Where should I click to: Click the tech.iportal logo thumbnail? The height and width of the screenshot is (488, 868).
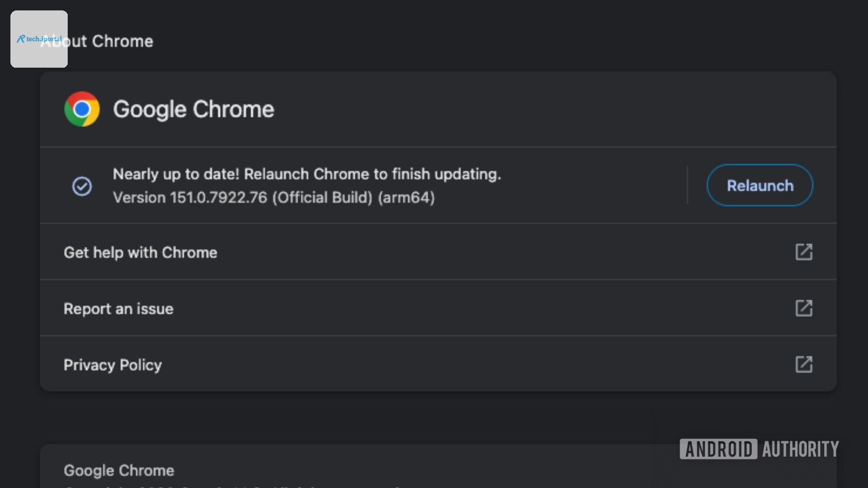tap(39, 39)
